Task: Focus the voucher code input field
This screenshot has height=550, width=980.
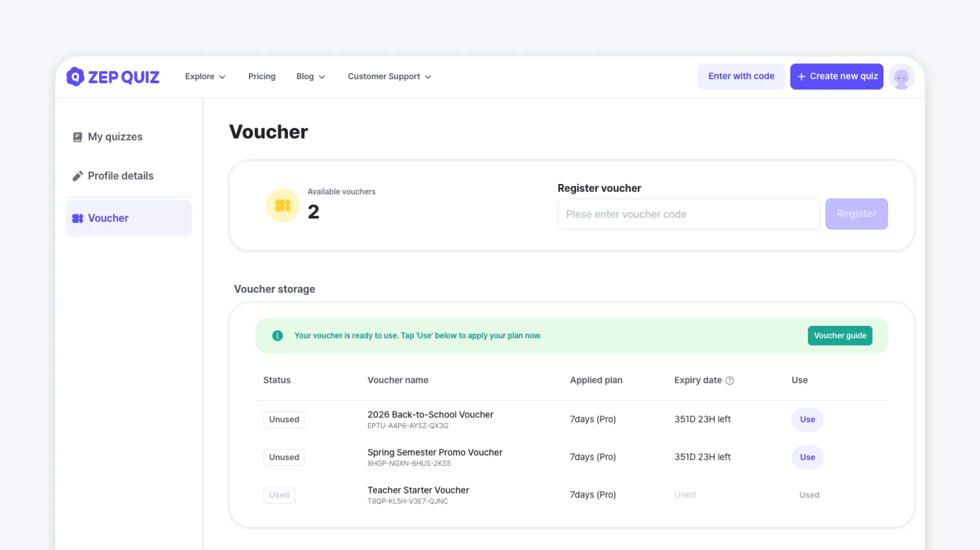Action: click(x=688, y=214)
